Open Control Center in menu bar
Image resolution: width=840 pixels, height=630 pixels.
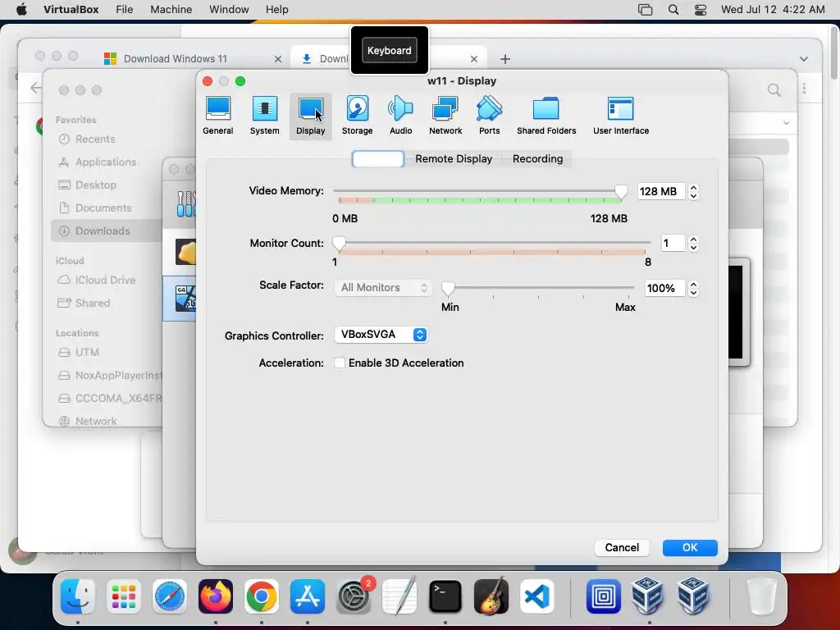tap(701, 10)
